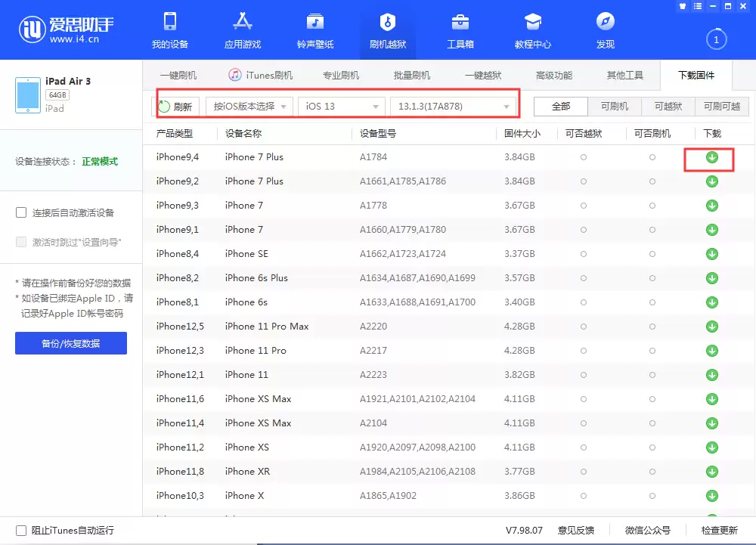Click the iPad Air 3 device thumbnail
The width and height of the screenshot is (756, 545).
27,95
